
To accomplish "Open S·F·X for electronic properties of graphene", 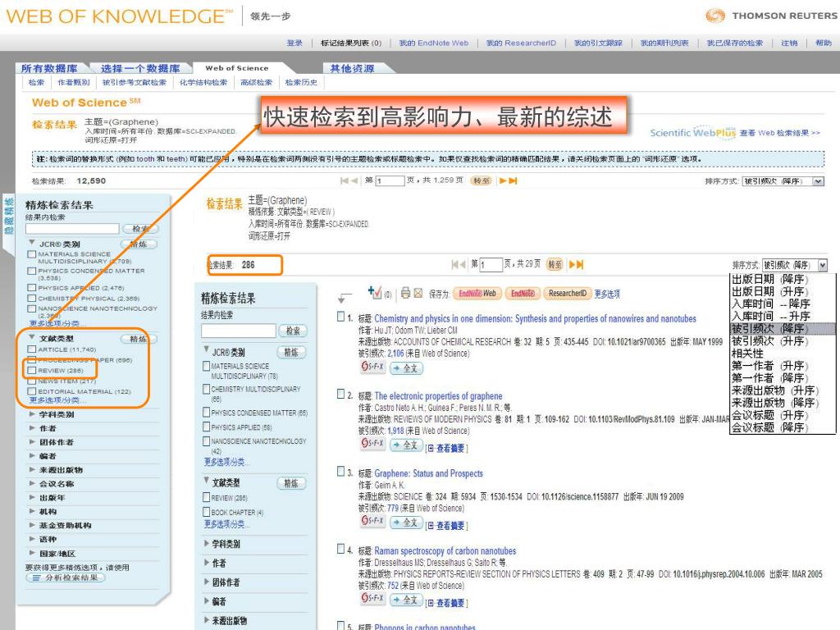I will 373,443.
